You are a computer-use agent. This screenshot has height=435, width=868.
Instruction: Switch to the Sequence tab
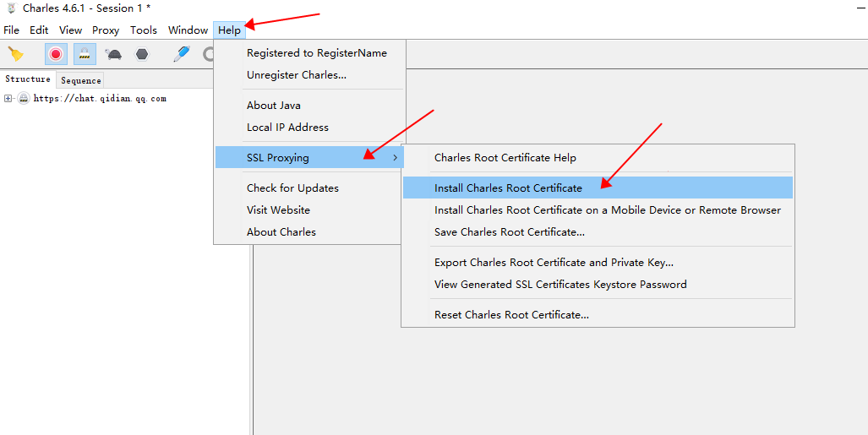point(81,80)
